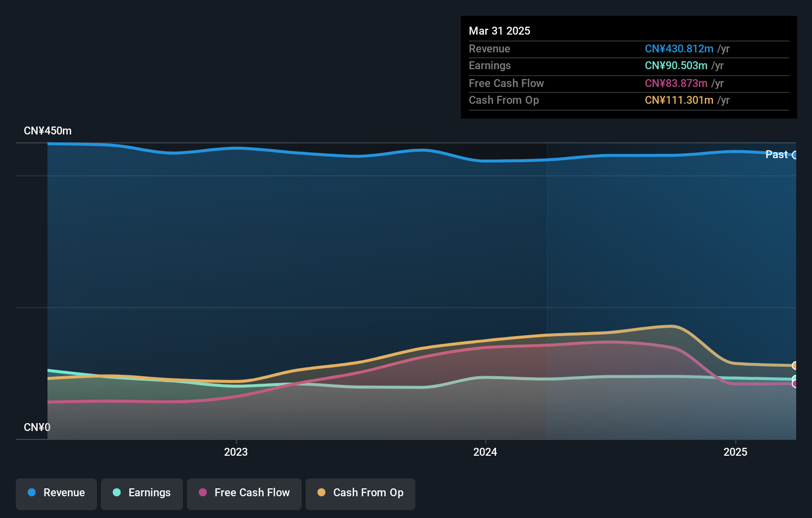
Task: Click the 2025 x-axis label
Action: (735, 452)
